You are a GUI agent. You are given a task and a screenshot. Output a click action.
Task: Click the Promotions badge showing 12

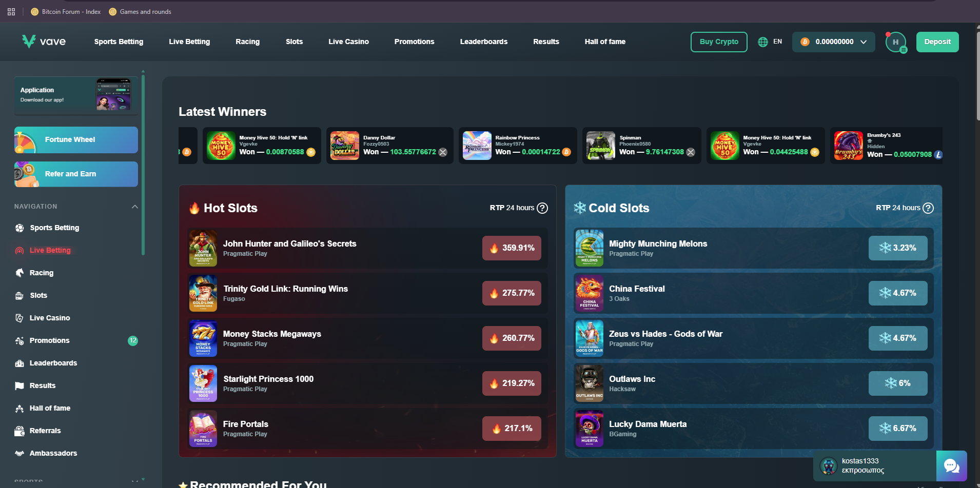coord(133,340)
